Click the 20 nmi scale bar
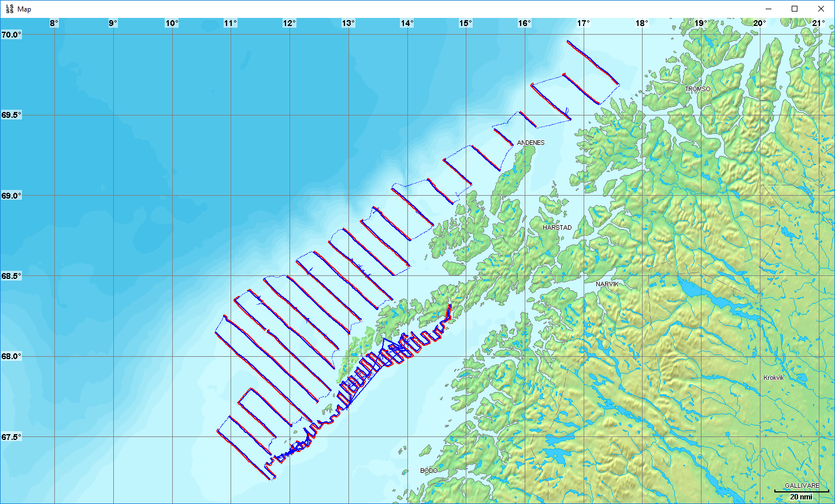 801,494
